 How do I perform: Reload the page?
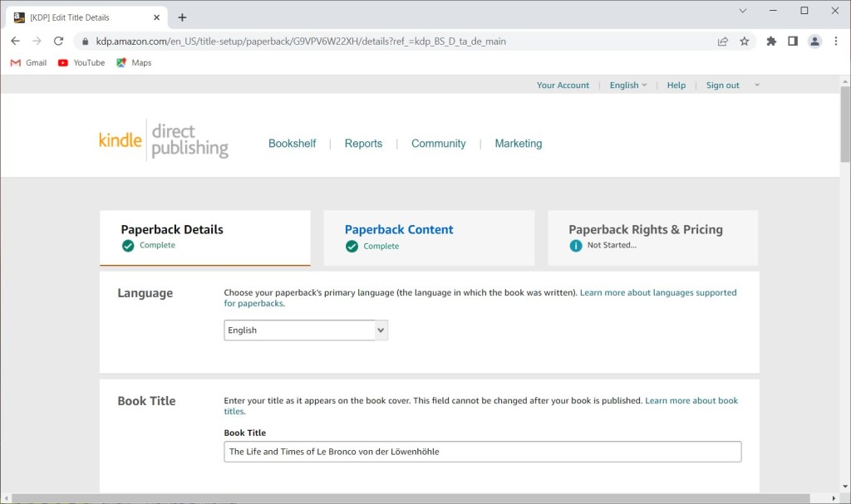pyautogui.click(x=58, y=40)
